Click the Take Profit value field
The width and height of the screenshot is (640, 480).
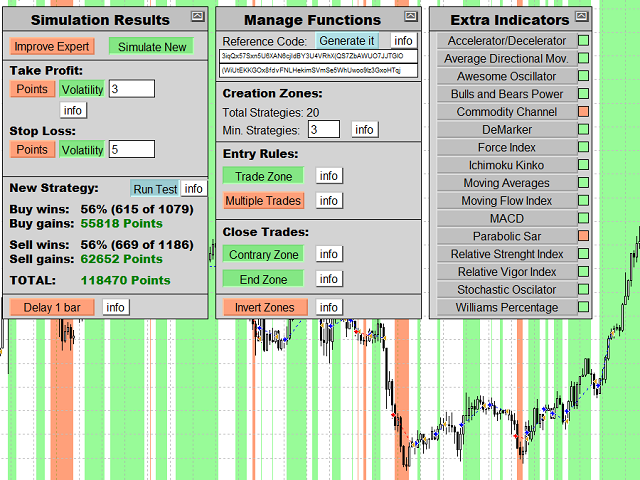click(131, 90)
